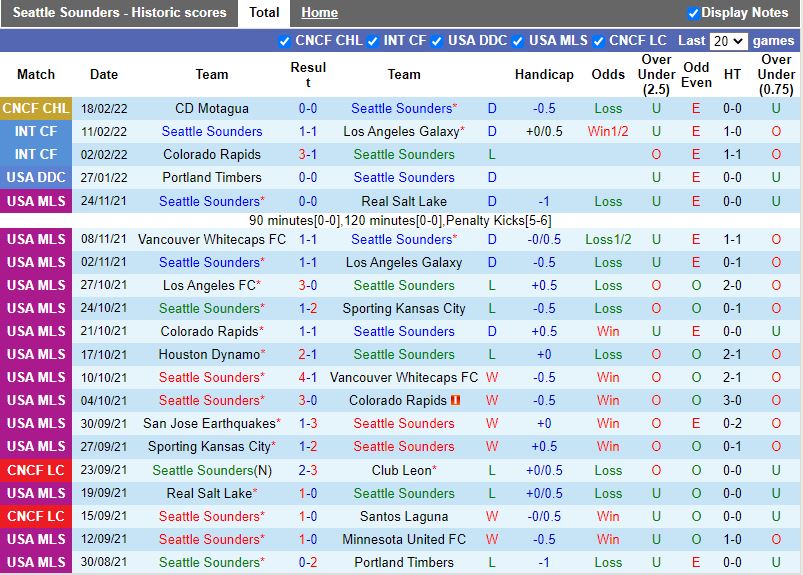The height and width of the screenshot is (575, 803).
Task: Click the 3-1 result of Colorado Rapids
Action: click(x=308, y=155)
